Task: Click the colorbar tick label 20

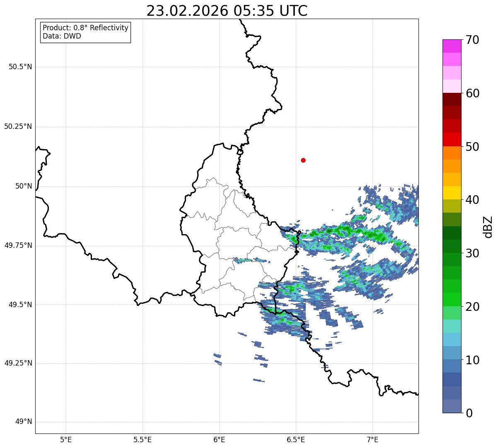Action: pos(472,307)
